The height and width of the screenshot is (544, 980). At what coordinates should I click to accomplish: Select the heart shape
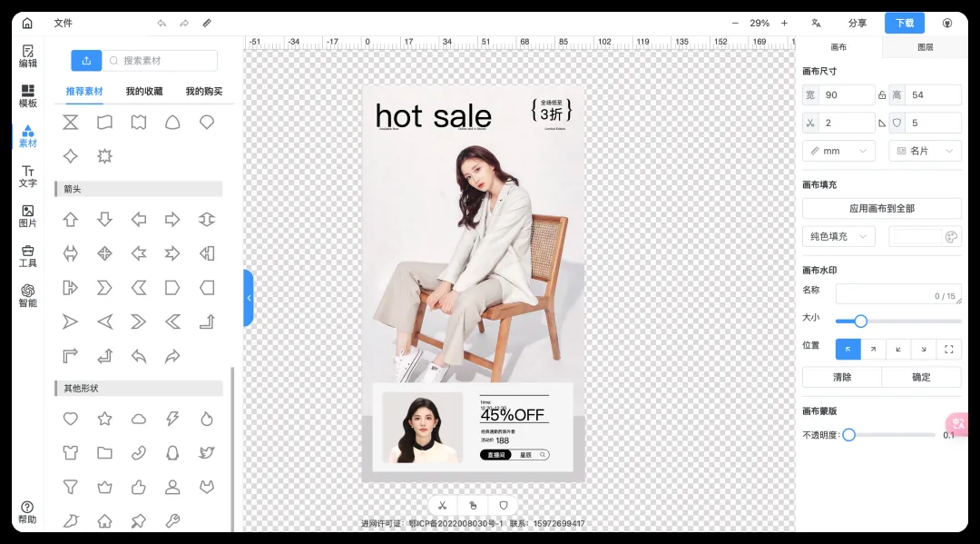click(x=71, y=419)
